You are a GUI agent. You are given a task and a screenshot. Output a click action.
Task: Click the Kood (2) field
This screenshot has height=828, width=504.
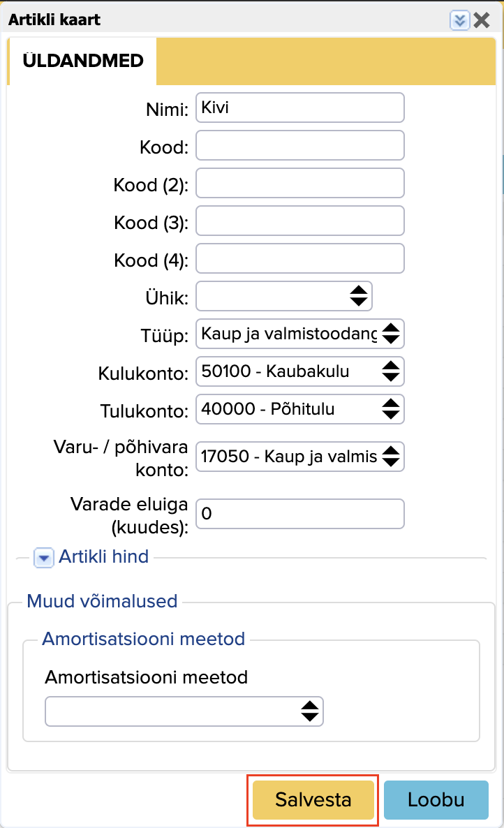tap(300, 183)
